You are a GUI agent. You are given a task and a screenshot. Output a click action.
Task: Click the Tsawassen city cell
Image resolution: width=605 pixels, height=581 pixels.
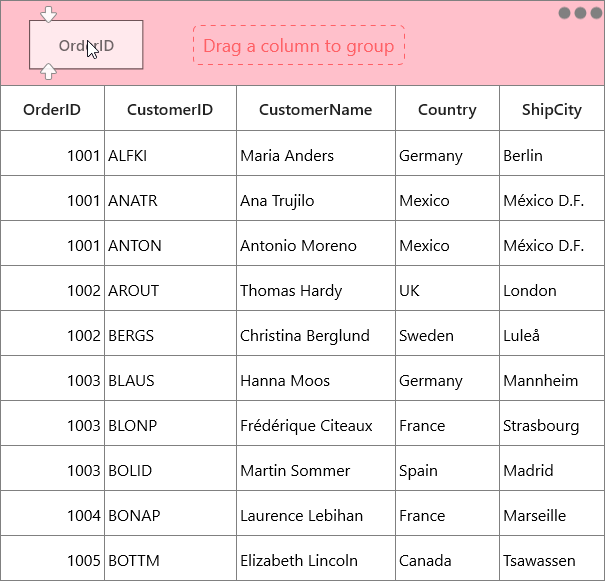552,558
